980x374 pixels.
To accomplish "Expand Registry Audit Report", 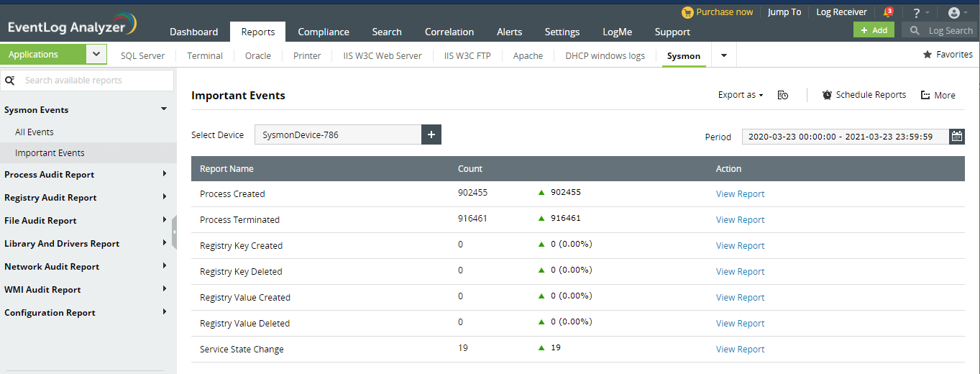I will pos(165,197).
